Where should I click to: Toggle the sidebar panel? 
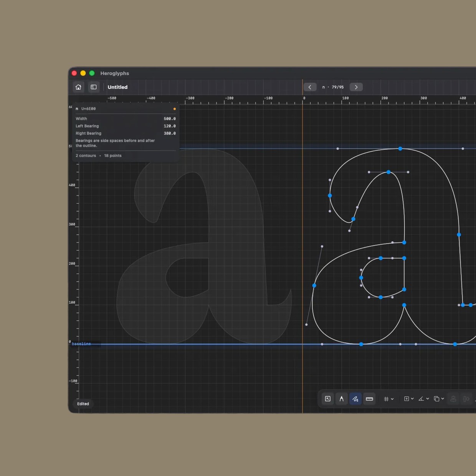click(x=94, y=87)
